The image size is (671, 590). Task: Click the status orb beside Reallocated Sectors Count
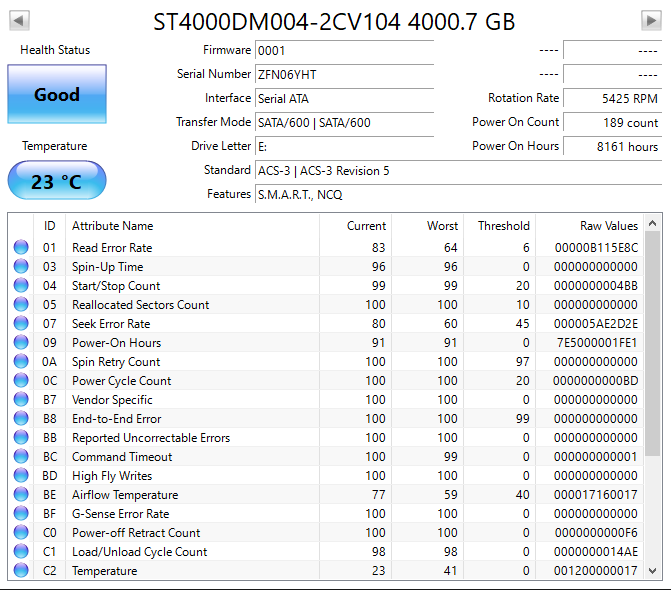pos(21,305)
